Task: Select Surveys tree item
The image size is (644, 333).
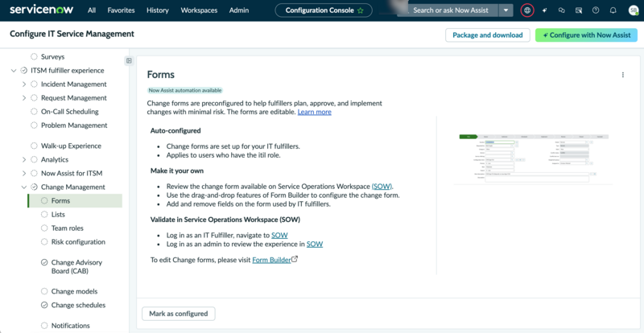Action: 52,56
